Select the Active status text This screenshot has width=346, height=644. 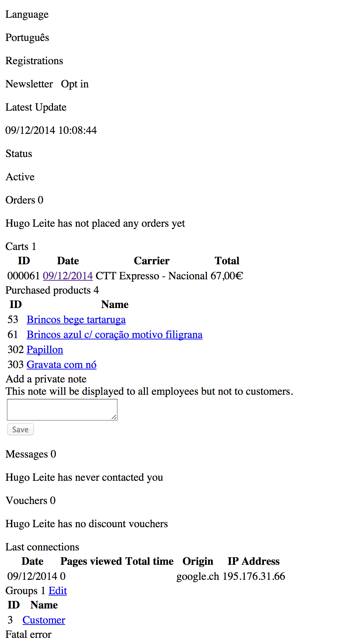[20, 177]
